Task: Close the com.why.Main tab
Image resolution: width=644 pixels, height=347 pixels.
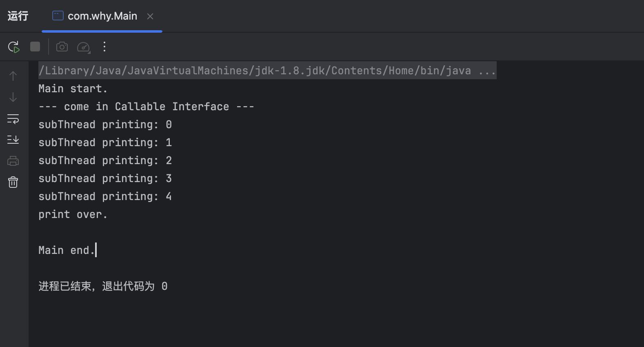Action: tap(150, 16)
